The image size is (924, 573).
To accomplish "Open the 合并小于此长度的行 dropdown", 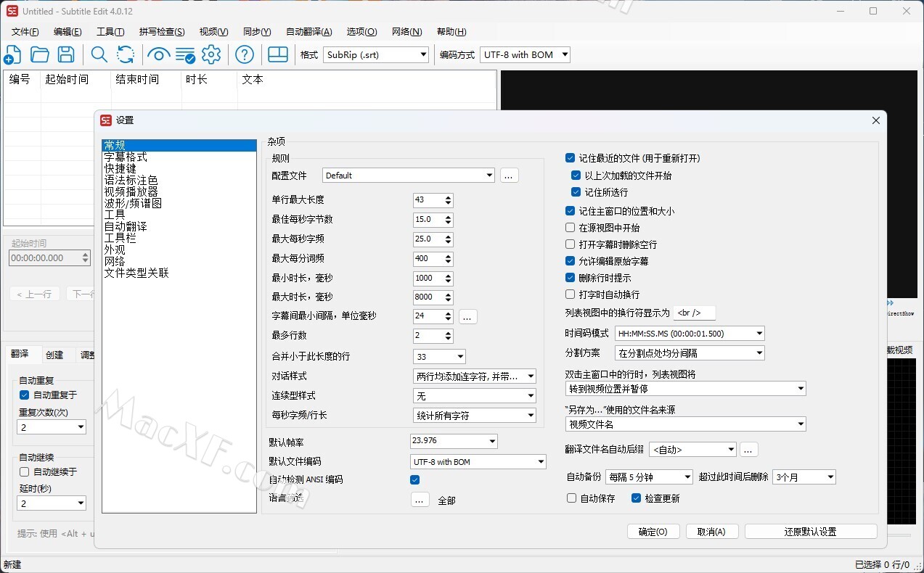I will click(439, 357).
